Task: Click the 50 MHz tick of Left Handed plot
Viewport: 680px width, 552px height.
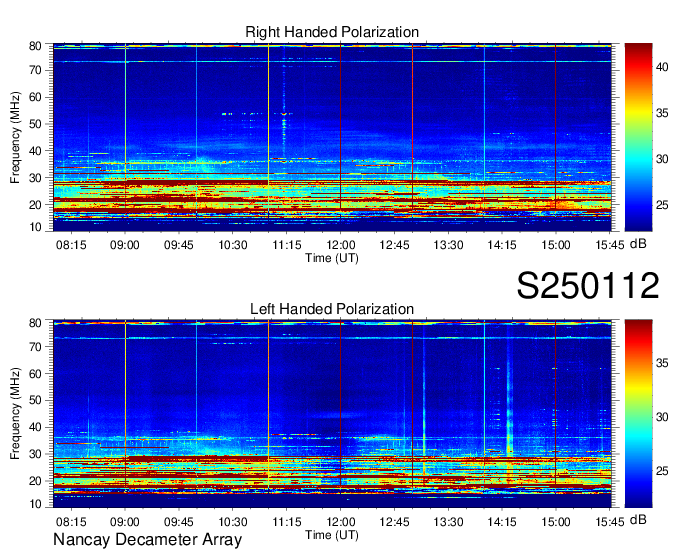Action: click(35, 400)
